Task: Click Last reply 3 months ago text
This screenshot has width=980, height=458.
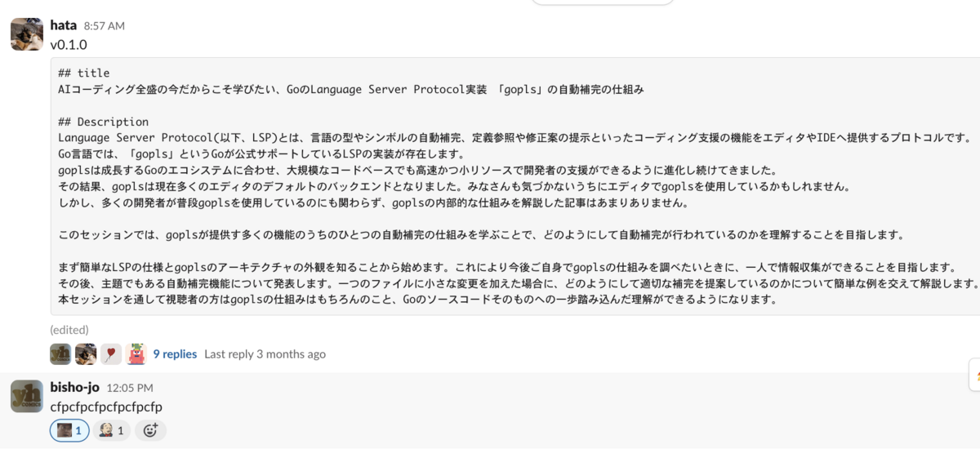Action: 265,354
